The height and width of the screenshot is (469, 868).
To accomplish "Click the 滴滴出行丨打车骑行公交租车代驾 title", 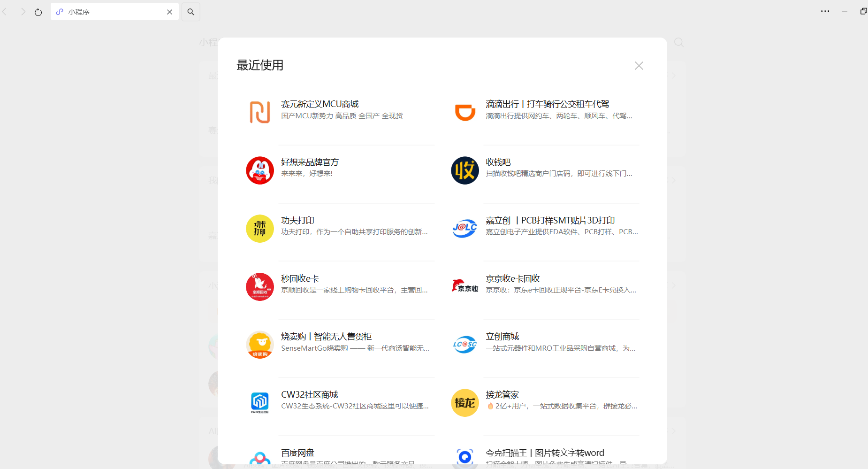I will point(547,104).
